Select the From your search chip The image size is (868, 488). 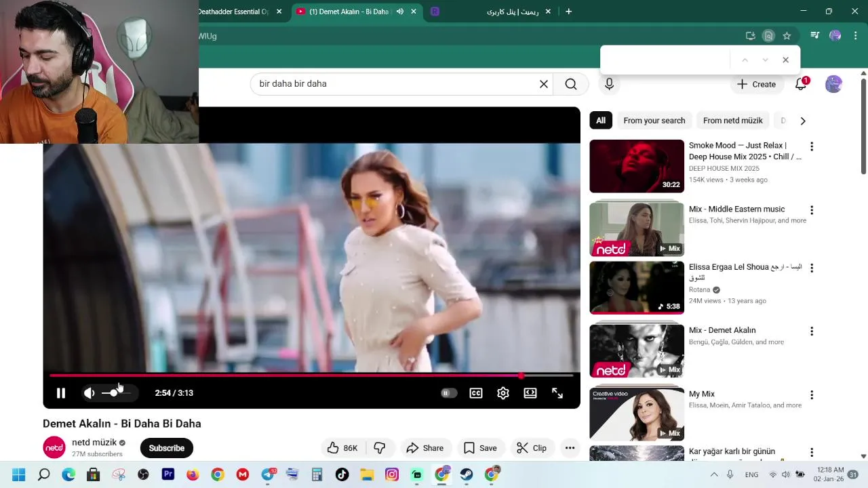coord(654,121)
